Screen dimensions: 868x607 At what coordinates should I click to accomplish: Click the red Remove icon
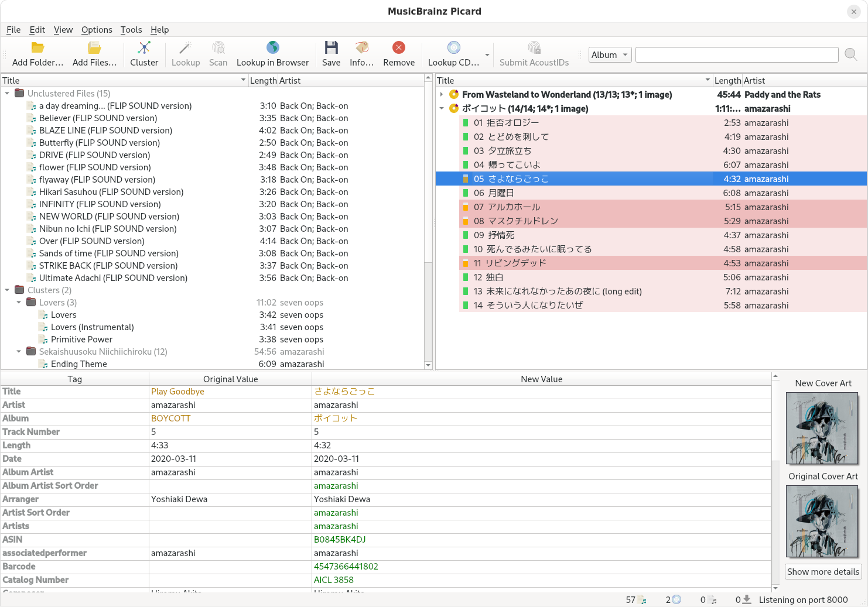tap(399, 48)
